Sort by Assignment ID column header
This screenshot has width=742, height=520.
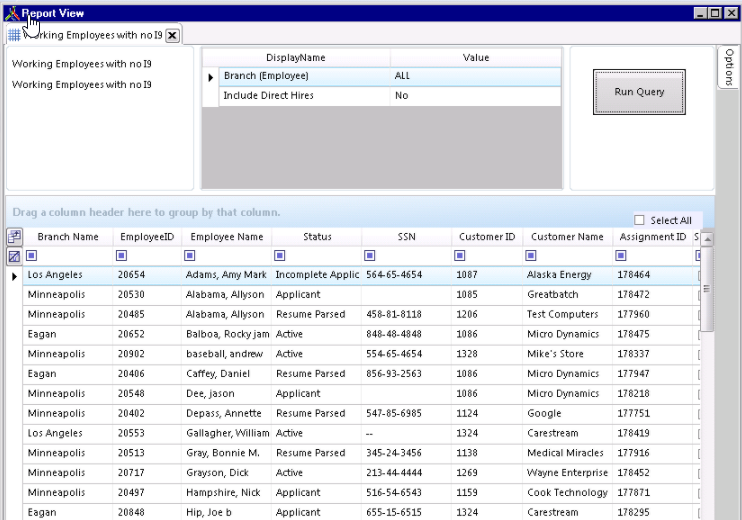(x=653, y=237)
